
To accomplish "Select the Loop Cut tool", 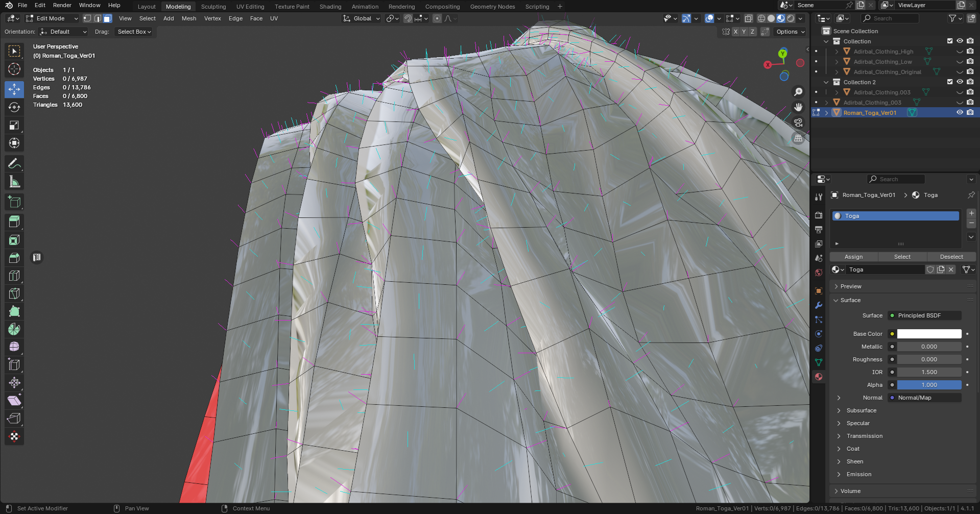I will pyautogui.click(x=14, y=276).
